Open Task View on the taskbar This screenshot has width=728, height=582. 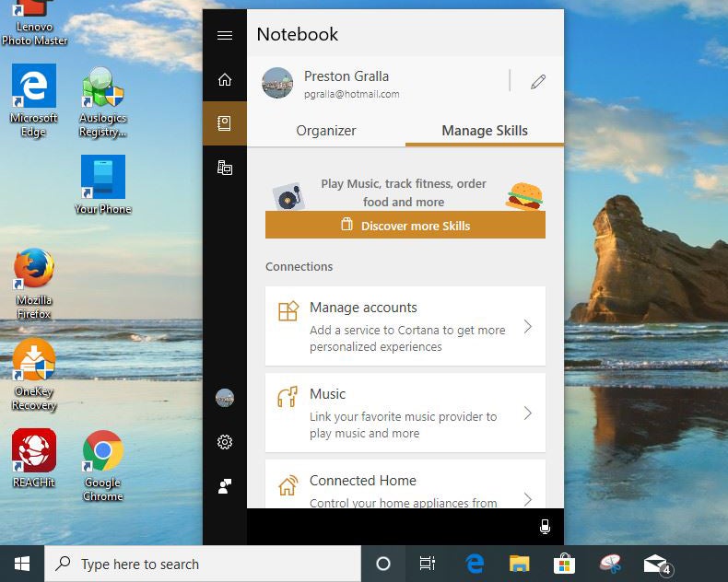click(428, 564)
